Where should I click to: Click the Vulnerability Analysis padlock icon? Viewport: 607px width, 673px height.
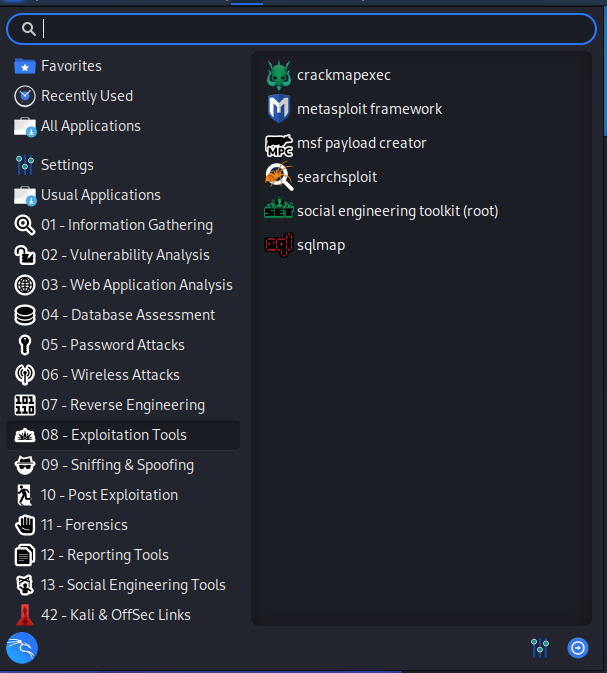point(25,255)
